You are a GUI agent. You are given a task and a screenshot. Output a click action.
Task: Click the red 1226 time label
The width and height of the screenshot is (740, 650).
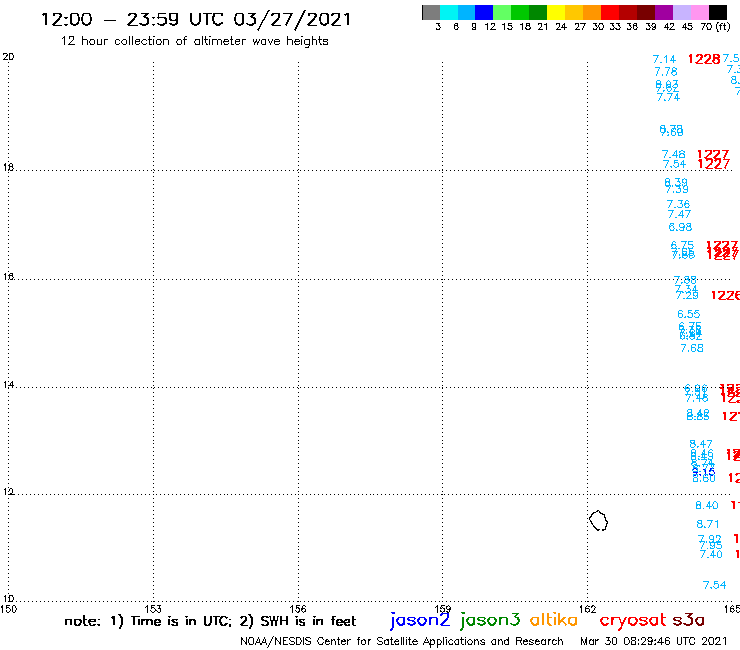click(x=725, y=295)
